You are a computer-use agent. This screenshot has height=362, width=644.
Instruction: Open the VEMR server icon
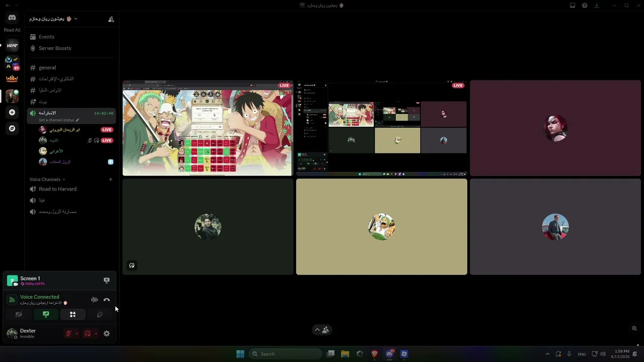click(x=12, y=45)
